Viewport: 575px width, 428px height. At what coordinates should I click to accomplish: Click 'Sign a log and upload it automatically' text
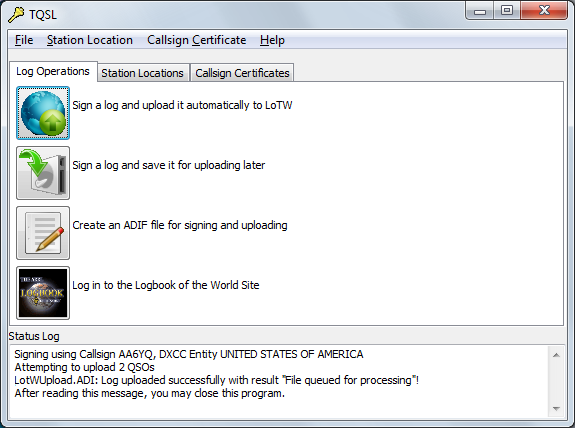point(182,105)
